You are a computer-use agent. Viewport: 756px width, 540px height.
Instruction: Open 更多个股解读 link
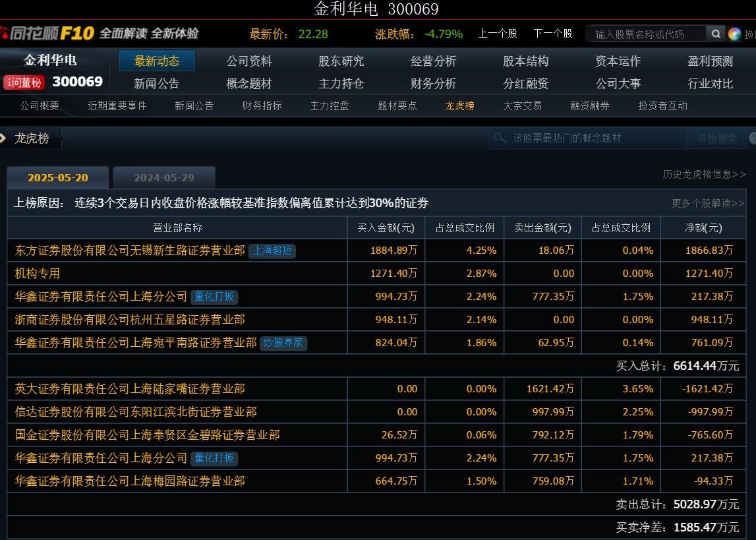[709, 203]
